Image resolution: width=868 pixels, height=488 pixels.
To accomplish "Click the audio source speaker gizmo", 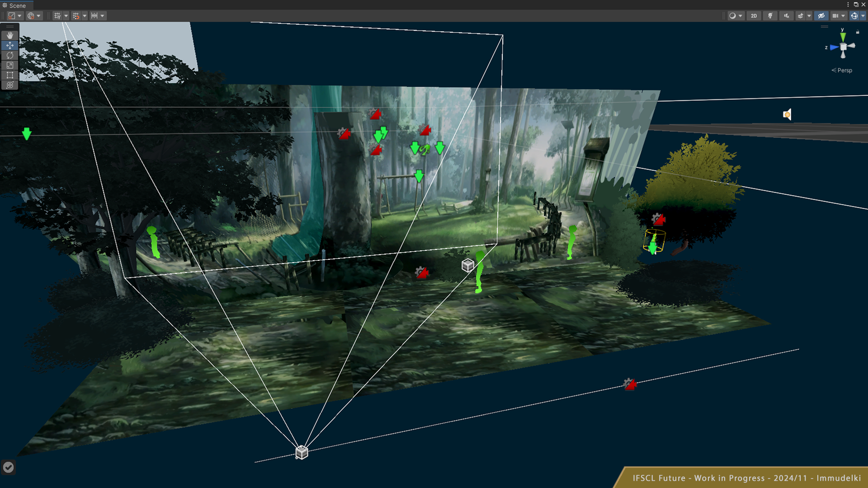I will pos(787,114).
